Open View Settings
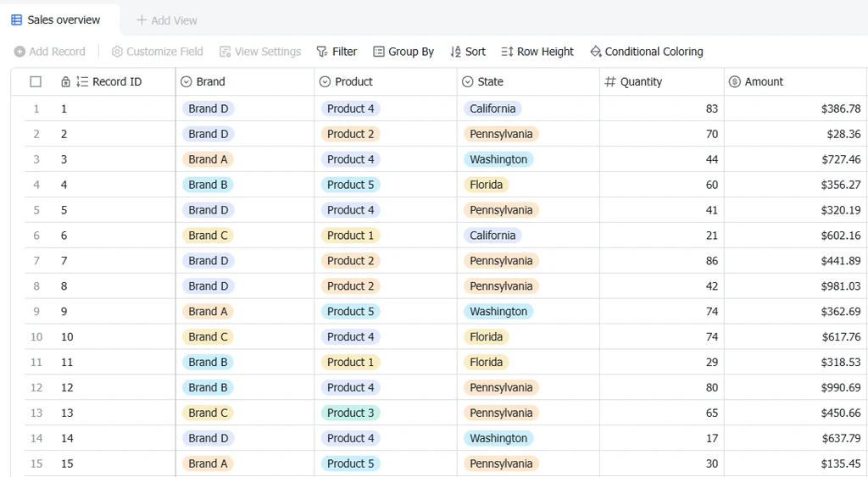868x477 pixels. pos(260,52)
